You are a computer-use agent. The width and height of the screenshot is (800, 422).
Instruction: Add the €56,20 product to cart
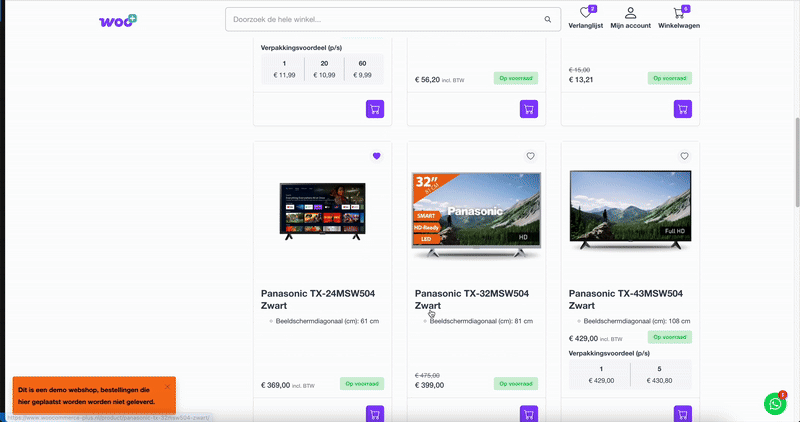pos(529,109)
